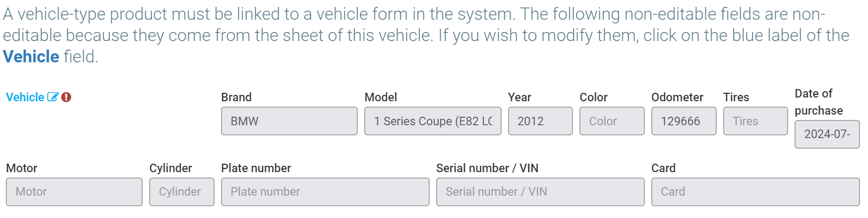
Task: Select the Plate number field
Action: 325,192
